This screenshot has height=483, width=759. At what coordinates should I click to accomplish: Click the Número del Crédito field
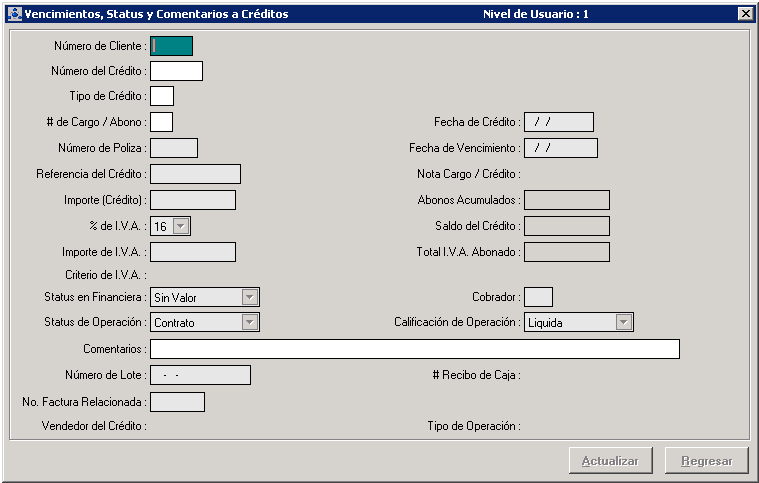(x=176, y=71)
